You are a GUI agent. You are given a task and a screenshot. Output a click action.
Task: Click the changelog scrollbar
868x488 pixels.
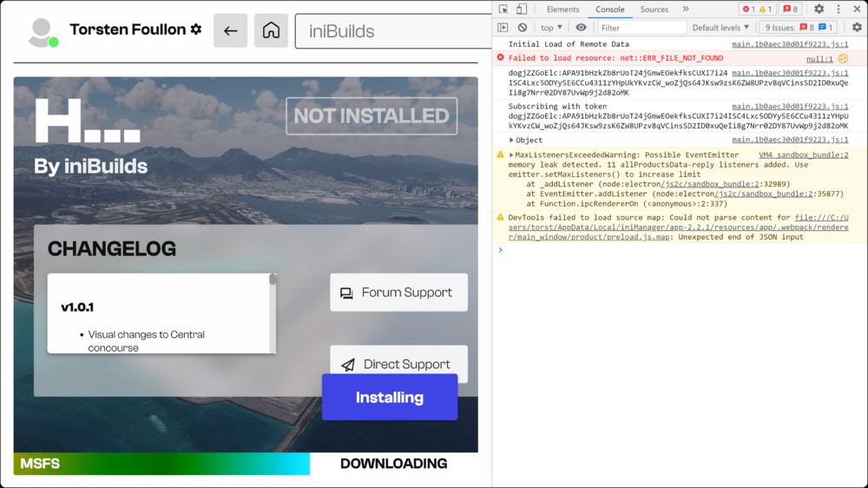273,313
